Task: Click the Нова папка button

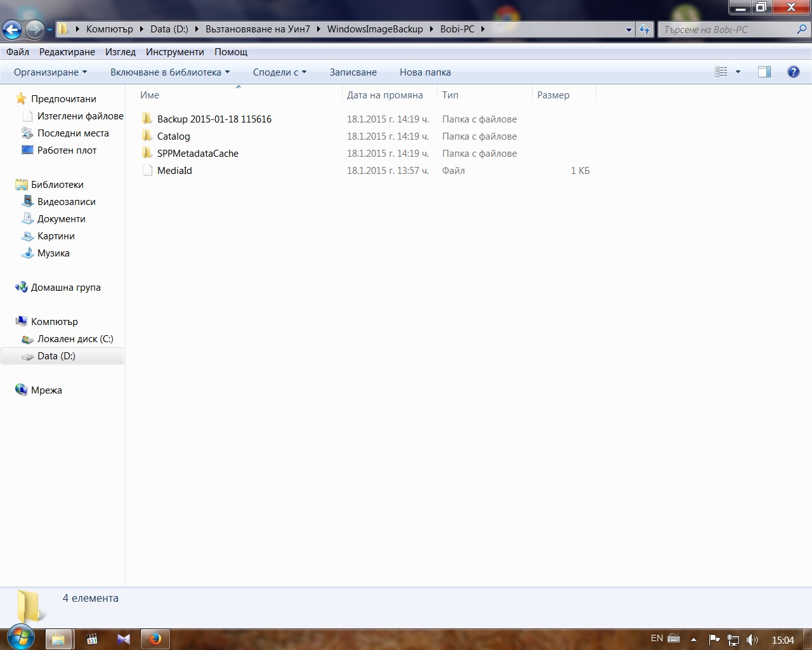Action: [425, 72]
